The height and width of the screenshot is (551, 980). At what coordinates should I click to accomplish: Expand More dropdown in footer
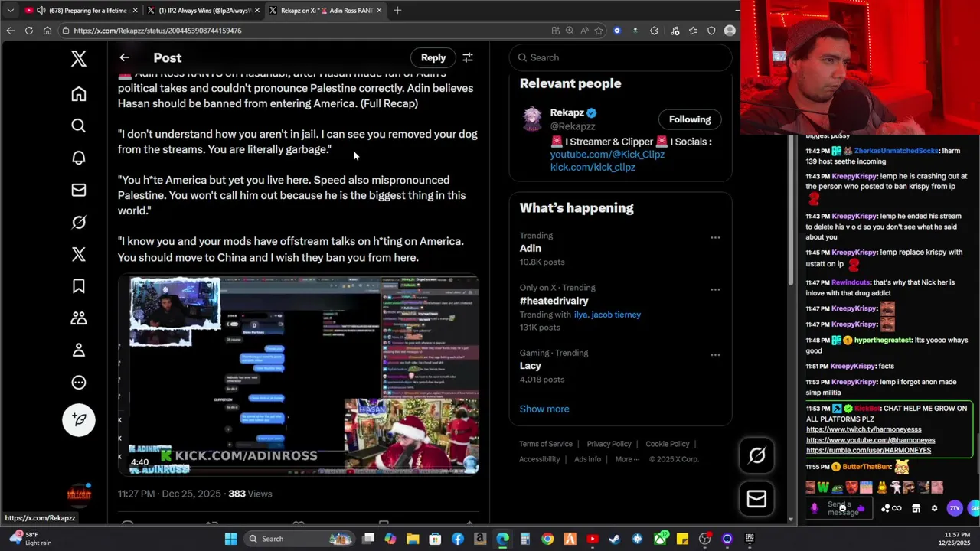[628, 459]
